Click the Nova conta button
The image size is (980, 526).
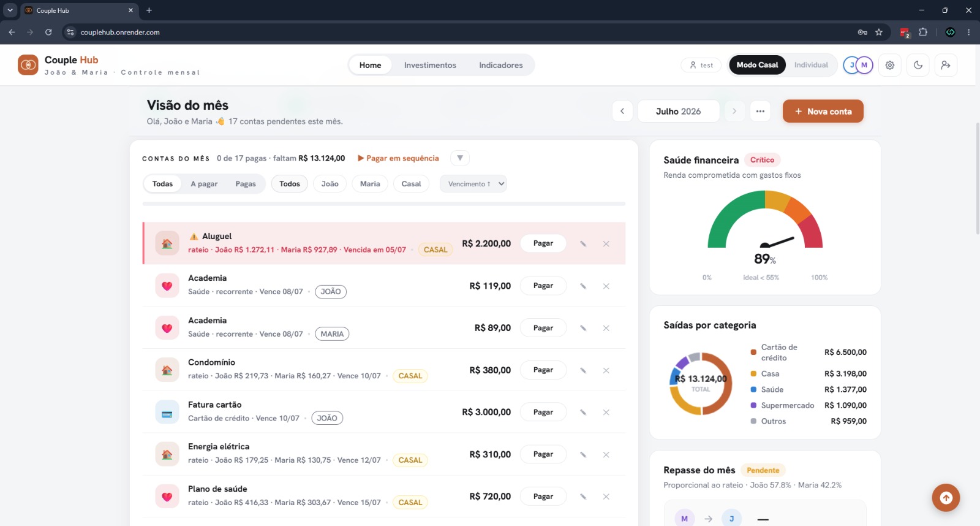tap(823, 111)
